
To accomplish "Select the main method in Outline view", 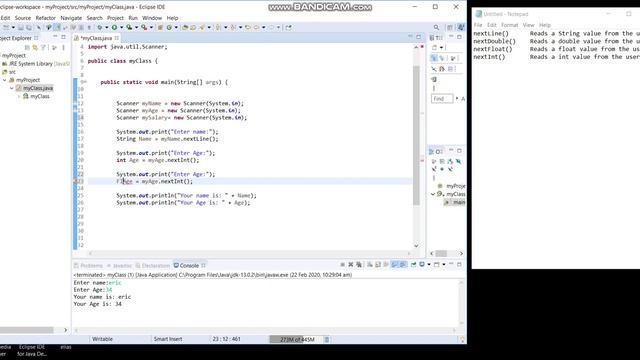I will click(455, 202).
